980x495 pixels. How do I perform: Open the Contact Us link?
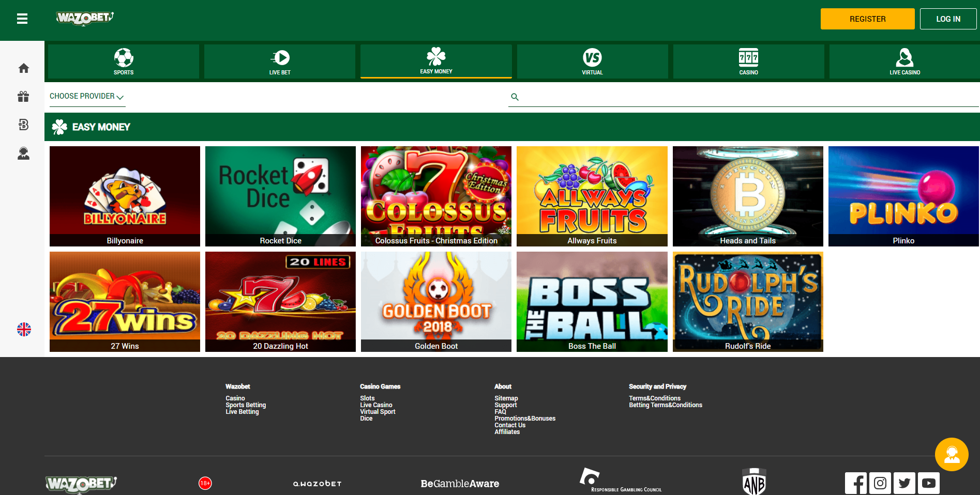pyautogui.click(x=510, y=425)
